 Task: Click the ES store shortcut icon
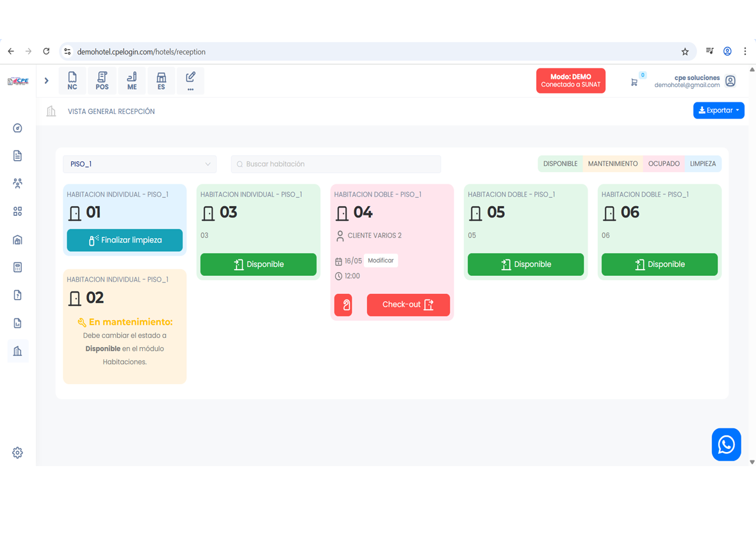[161, 81]
